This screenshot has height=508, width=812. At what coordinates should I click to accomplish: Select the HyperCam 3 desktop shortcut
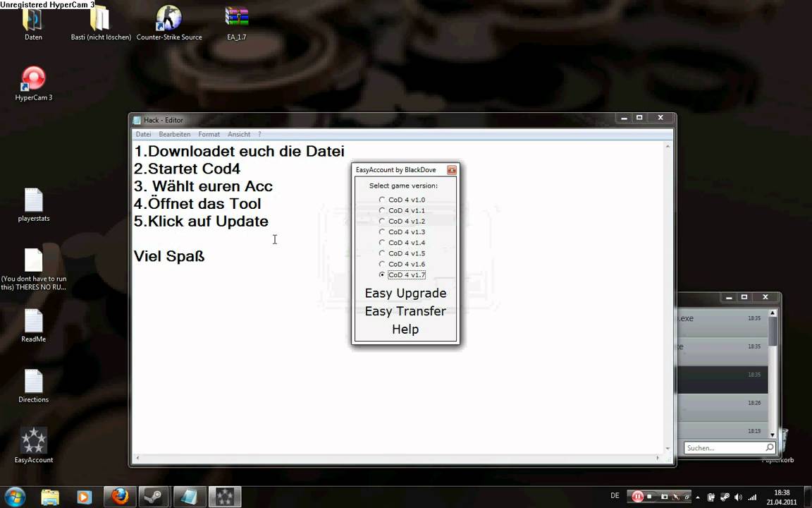click(34, 83)
